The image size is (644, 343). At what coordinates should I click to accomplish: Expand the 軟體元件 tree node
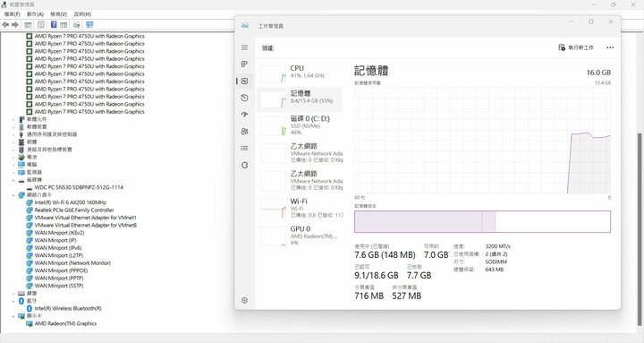tap(13, 119)
